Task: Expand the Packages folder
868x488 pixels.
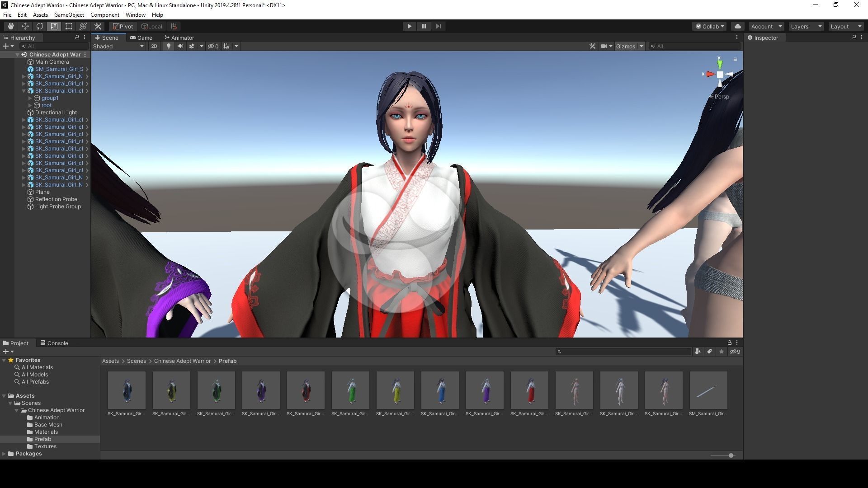Action: pos(4,454)
